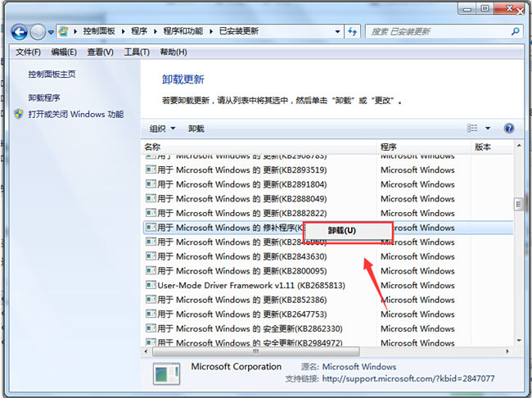The width and height of the screenshot is (532, 398).
Task: Select the update row KB2888049
Action: click(x=327, y=199)
